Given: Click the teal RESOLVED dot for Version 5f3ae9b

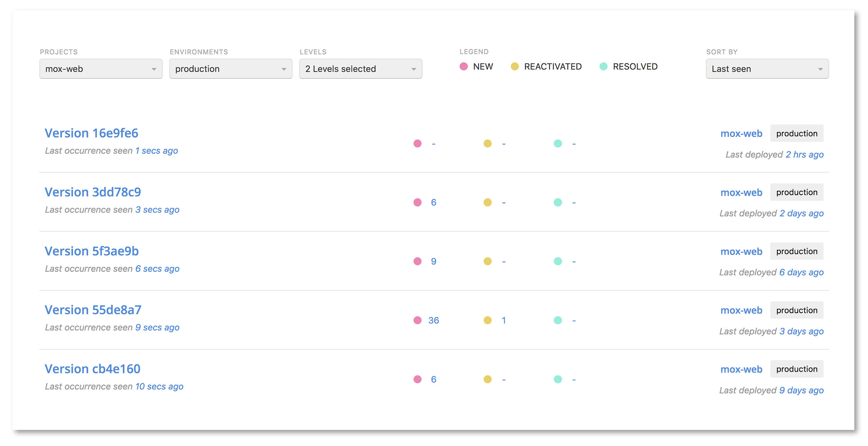Looking at the screenshot, I should [558, 261].
